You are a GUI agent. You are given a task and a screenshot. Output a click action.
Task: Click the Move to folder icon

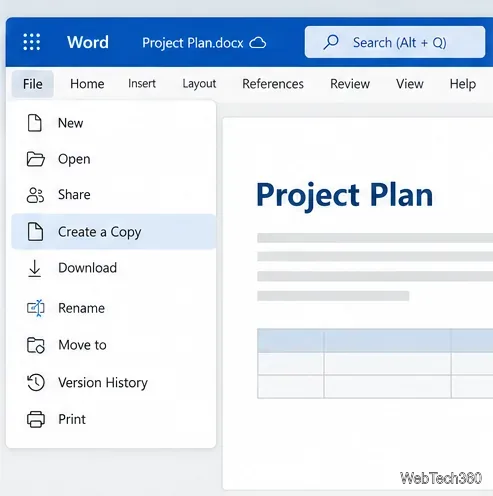pyautogui.click(x=36, y=345)
